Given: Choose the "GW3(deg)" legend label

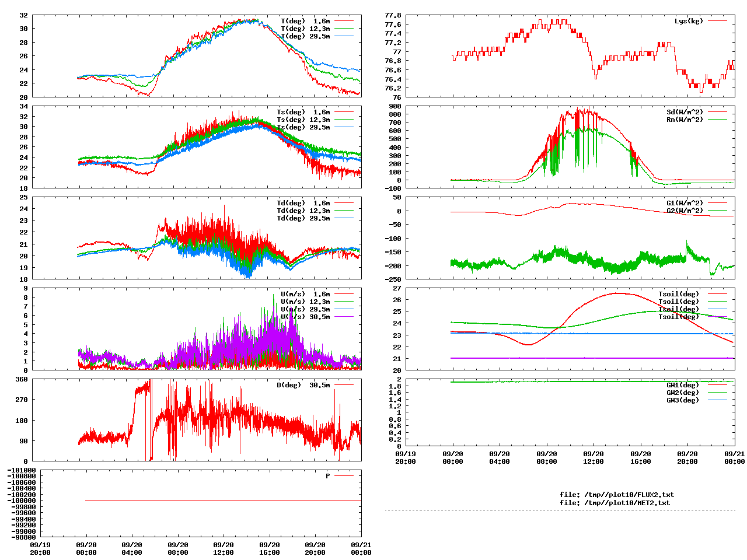Looking at the screenshot, I should pyautogui.click(x=683, y=400).
